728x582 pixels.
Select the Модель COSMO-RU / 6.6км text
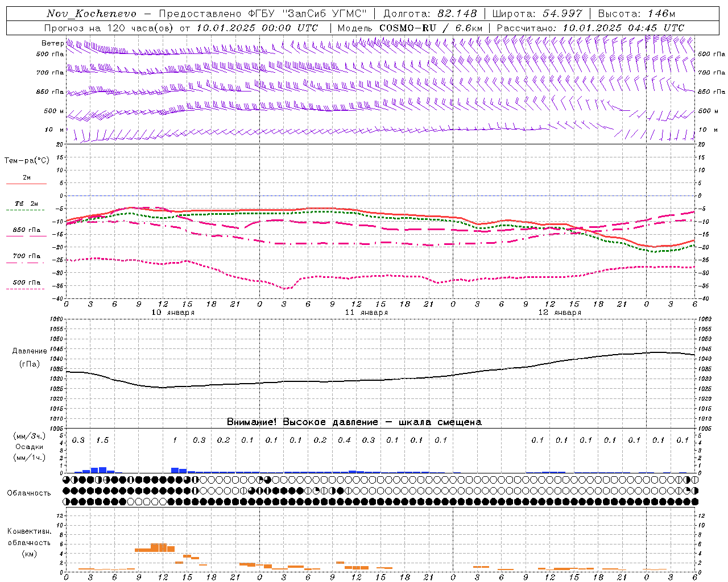pos(410,28)
